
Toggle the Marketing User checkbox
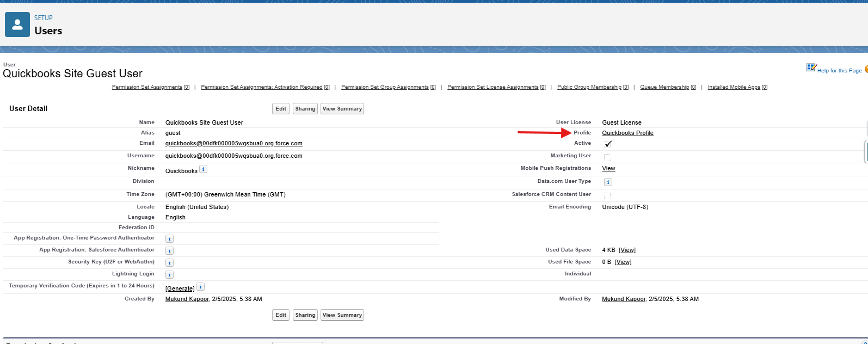click(607, 157)
